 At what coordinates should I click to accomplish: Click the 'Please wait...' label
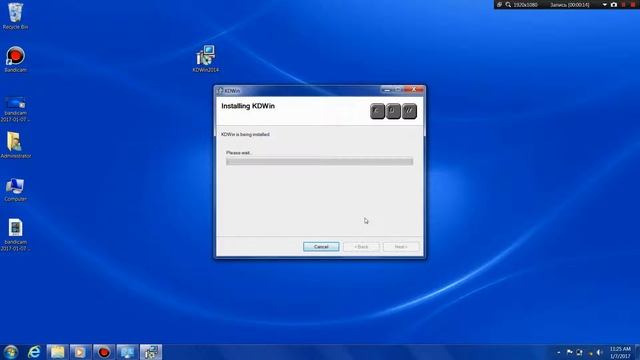click(239, 153)
